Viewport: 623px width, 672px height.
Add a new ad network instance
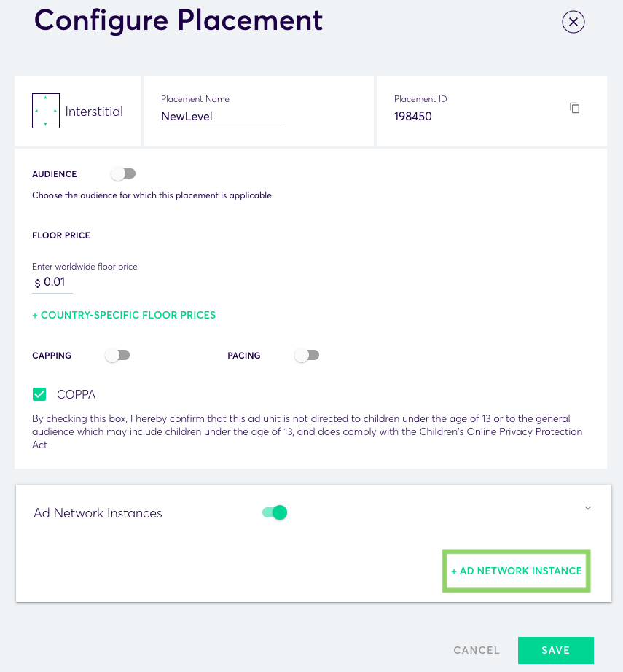pos(517,571)
